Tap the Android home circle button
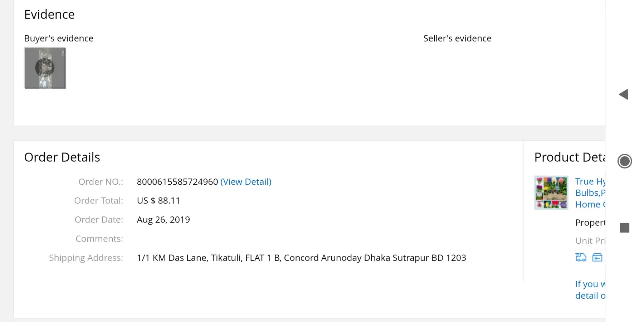Image resolution: width=644 pixels, height=322 pixels. point(624,161)
